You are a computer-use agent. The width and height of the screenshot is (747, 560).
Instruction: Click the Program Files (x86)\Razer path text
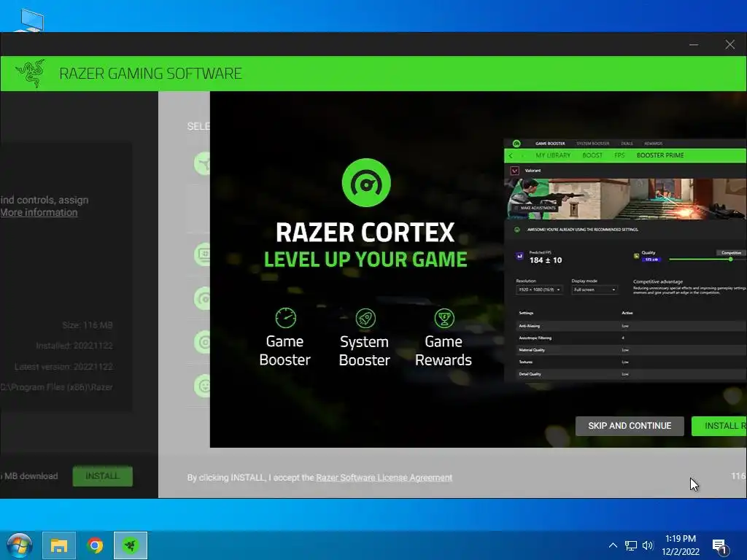[x=57, y=387]
